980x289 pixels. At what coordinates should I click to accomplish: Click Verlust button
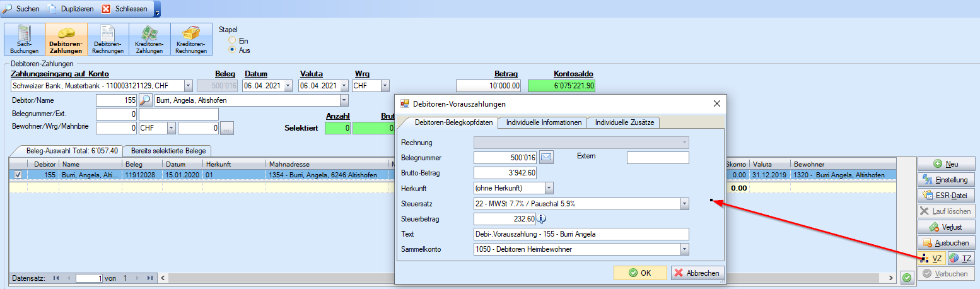pyautogui.click(x=946, y=227)
